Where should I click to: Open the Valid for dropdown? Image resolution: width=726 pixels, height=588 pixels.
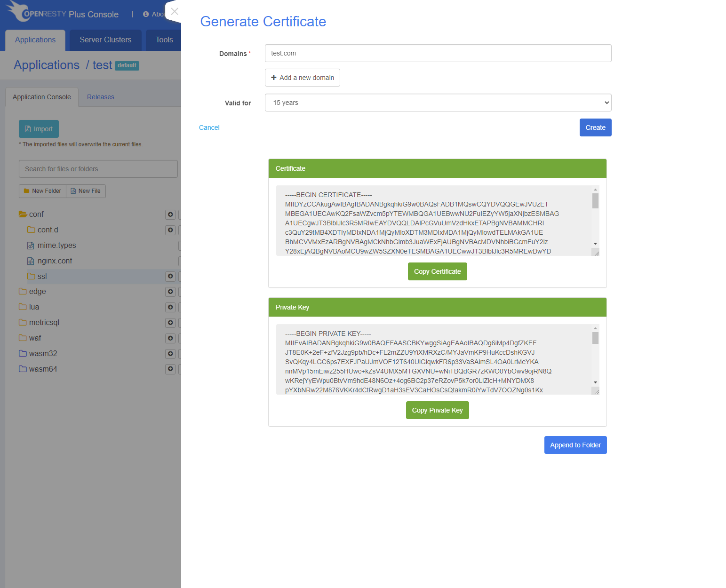click(x=438, y=103)
